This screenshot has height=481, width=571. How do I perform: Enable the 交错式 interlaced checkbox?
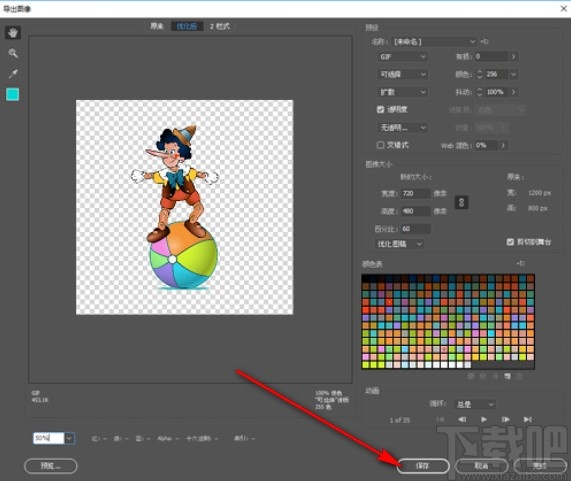(381, 145)
